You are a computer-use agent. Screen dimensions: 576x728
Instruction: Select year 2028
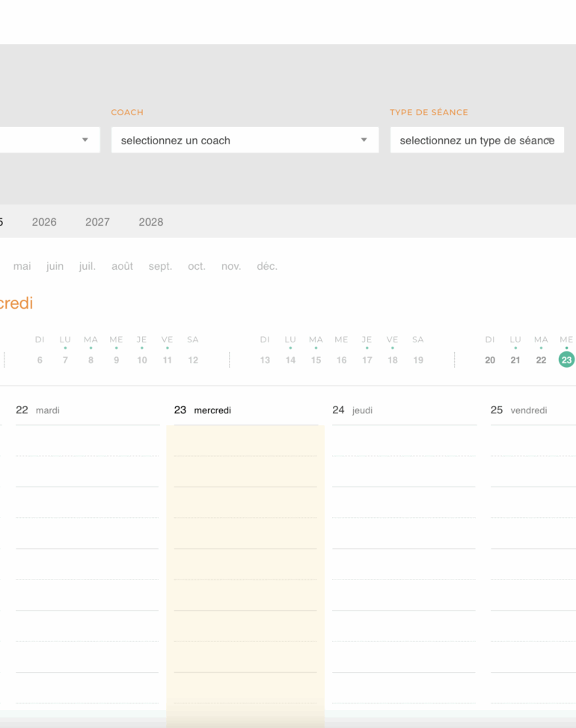tap(151, 222)
